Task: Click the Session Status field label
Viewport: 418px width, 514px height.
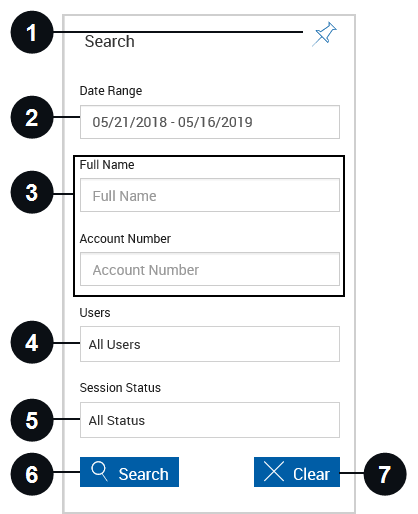Action: 120,388
